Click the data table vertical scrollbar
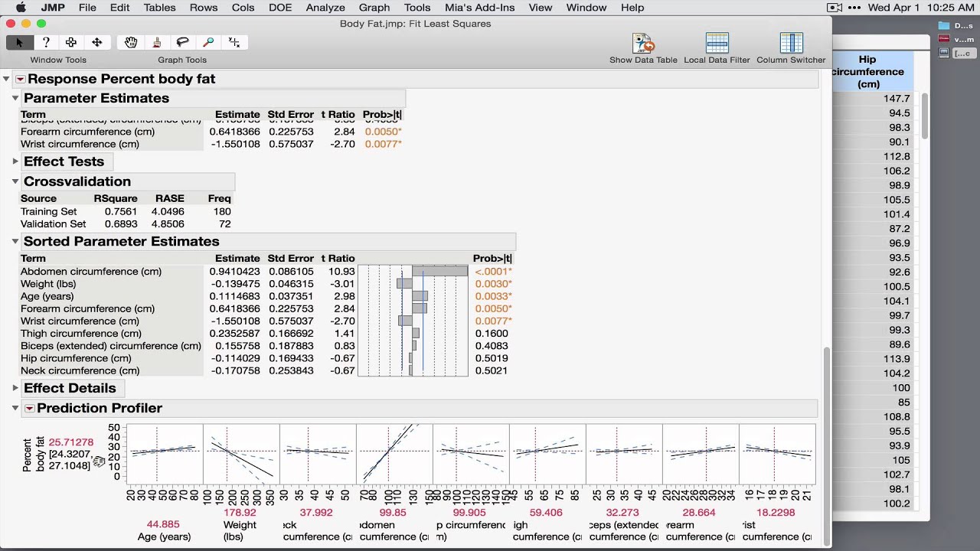The width and height of the screenshot is (980, 551). (925, 115)
